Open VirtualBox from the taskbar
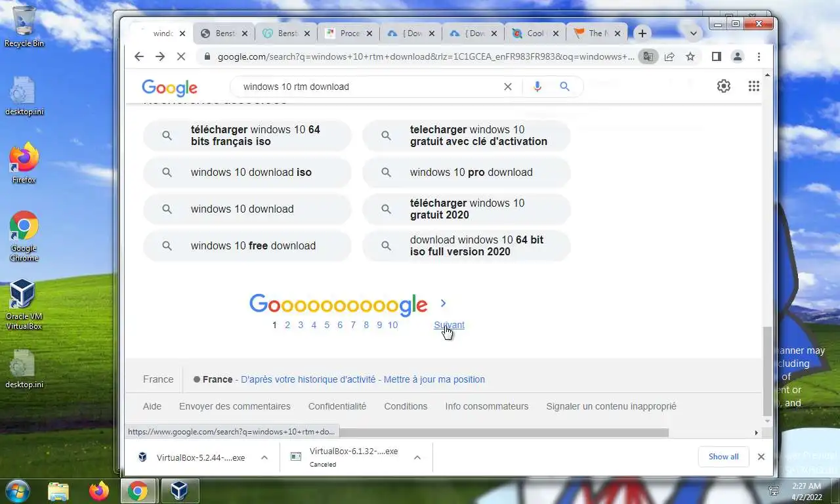This screenshot has width=840, height=504. pos(179,491)
